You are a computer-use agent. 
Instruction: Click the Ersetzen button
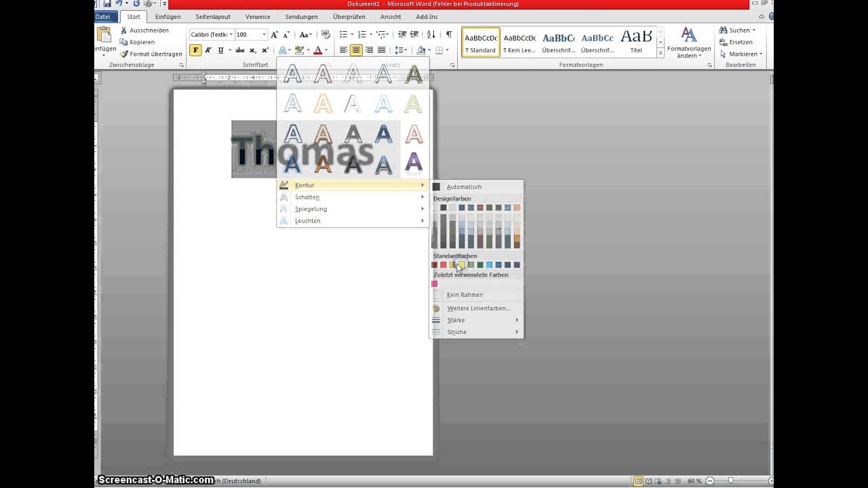[736, 42]
